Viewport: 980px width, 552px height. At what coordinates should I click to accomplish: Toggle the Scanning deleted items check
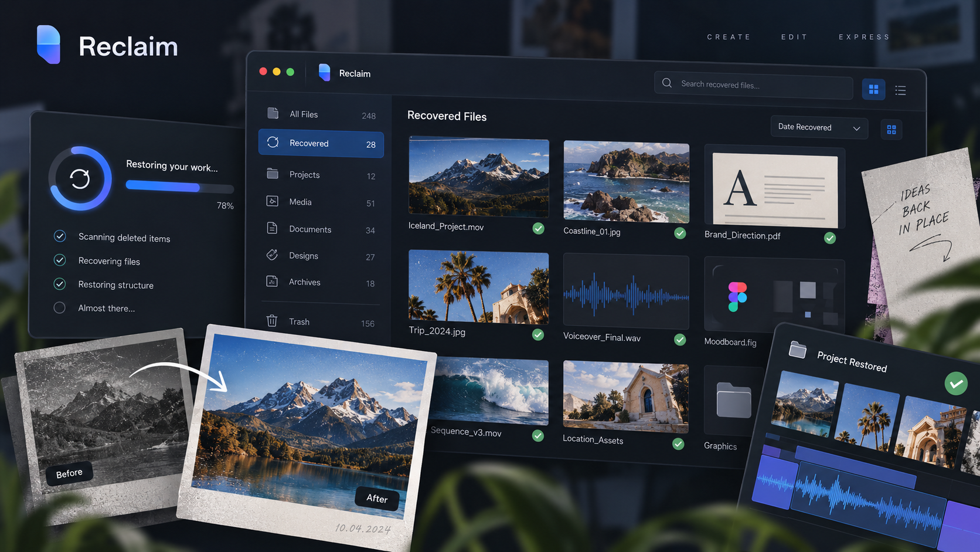[x=60, y=236]
